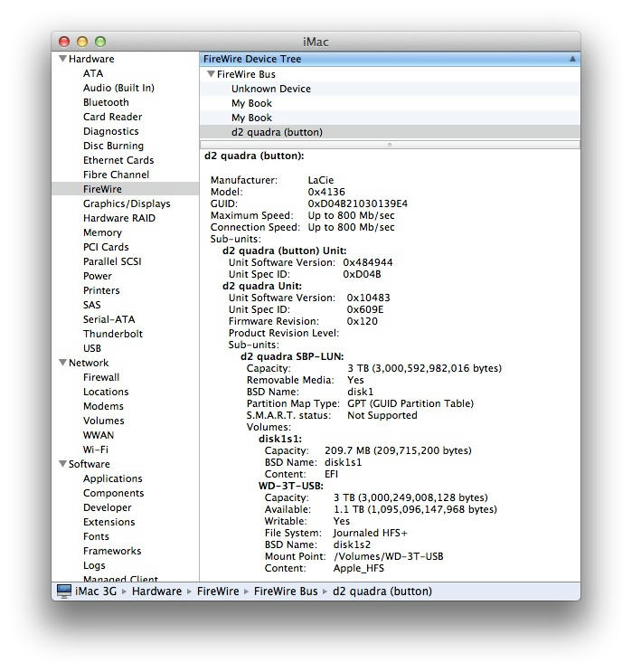Select Fibre Channel in sidebar
Screen dimensions: 632x672
click(116, 175)
